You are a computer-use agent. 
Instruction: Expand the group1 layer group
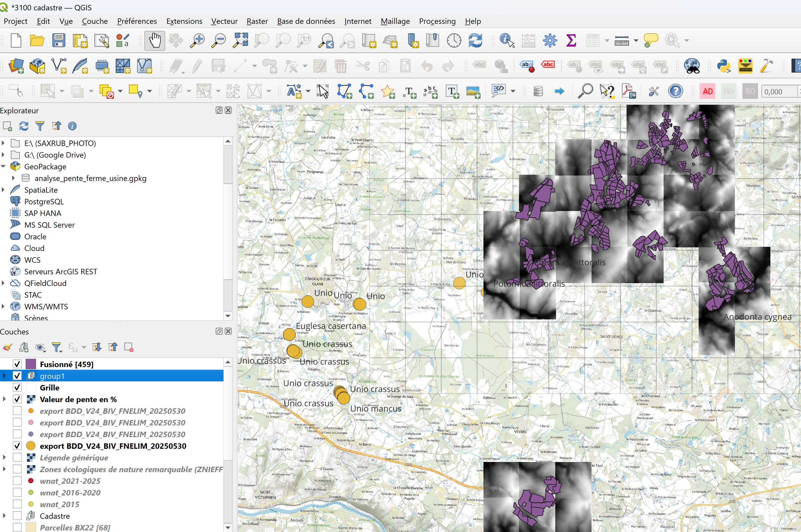4,376
